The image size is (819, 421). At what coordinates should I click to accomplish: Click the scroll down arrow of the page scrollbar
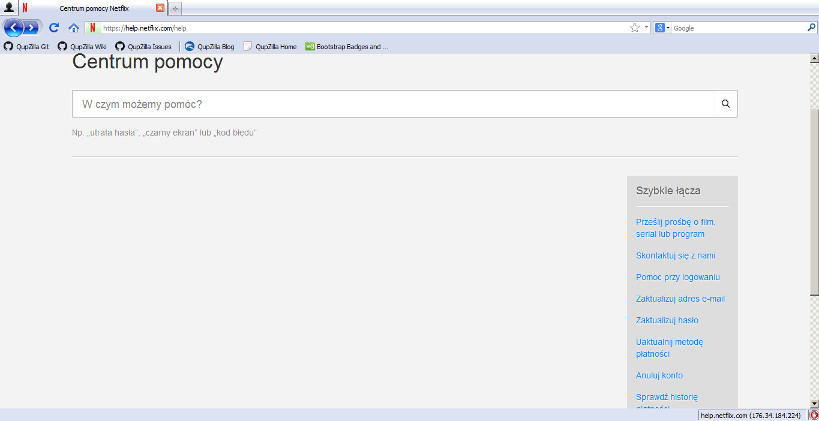point(813,402)
